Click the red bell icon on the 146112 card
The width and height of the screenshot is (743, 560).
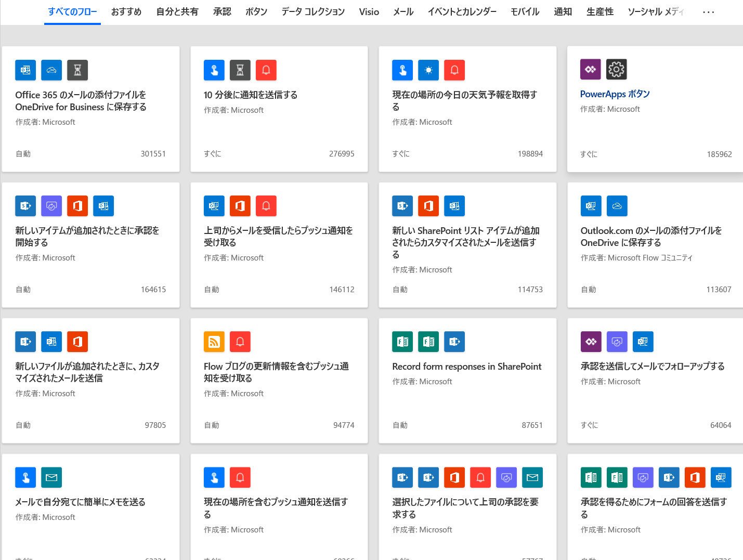click(266, 206)
